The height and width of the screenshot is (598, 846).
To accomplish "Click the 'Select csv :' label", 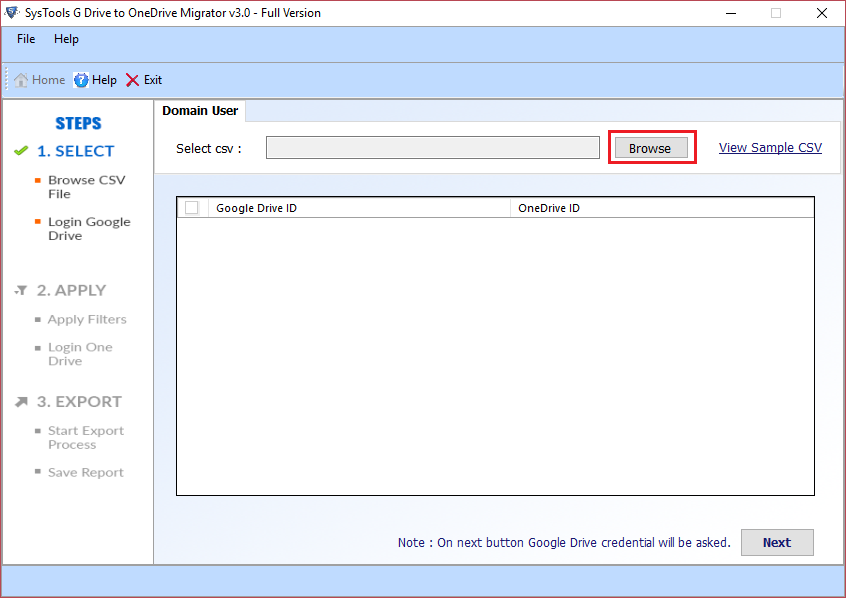I will [209, 148].
